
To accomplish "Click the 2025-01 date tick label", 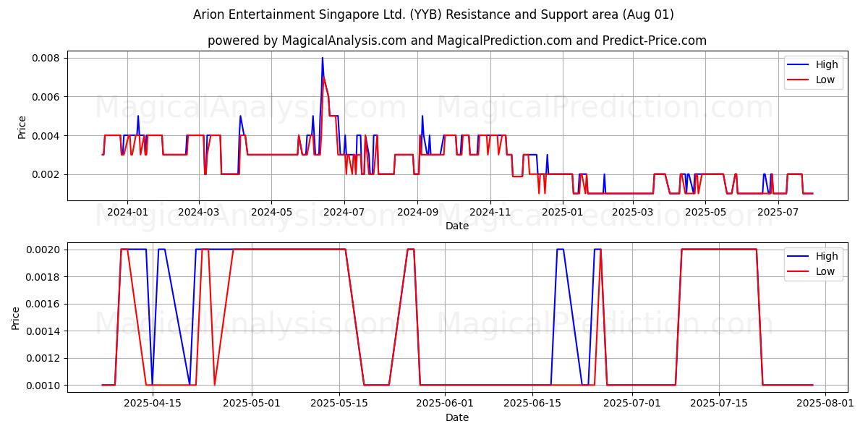I will click(x=562, y=212).
